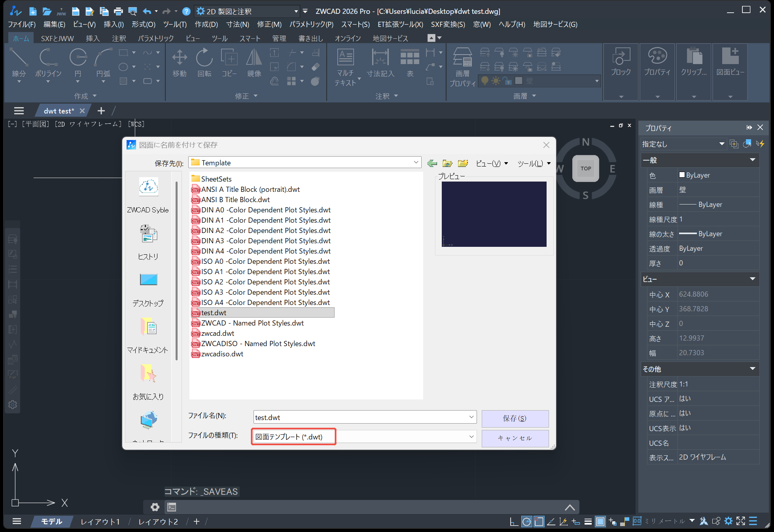Screen dimensions: 774x532
Task: Toggle object snap in status bar
Action: pos(539,522)
